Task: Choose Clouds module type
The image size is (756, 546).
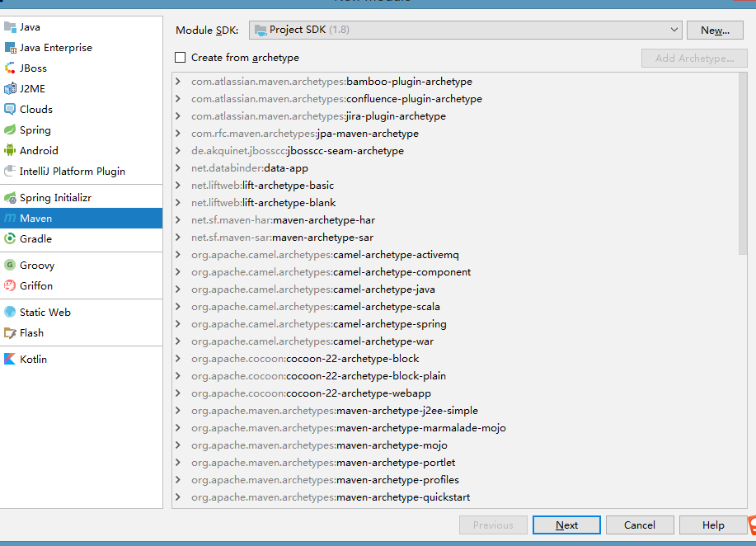Action: point(81,110)
